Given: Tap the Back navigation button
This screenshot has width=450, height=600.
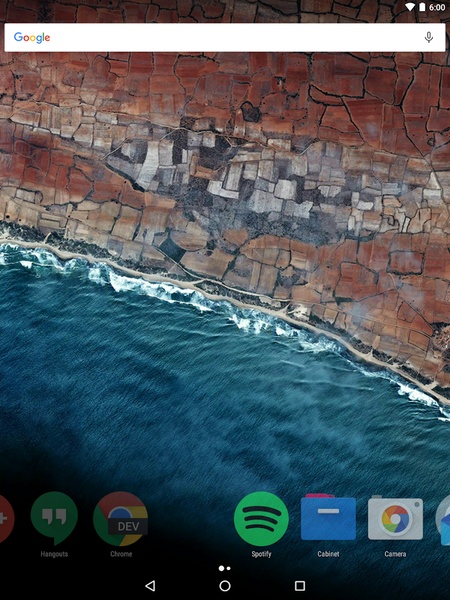Looking at the screenshot, I should pyautogui.click(x=150, y=585).
